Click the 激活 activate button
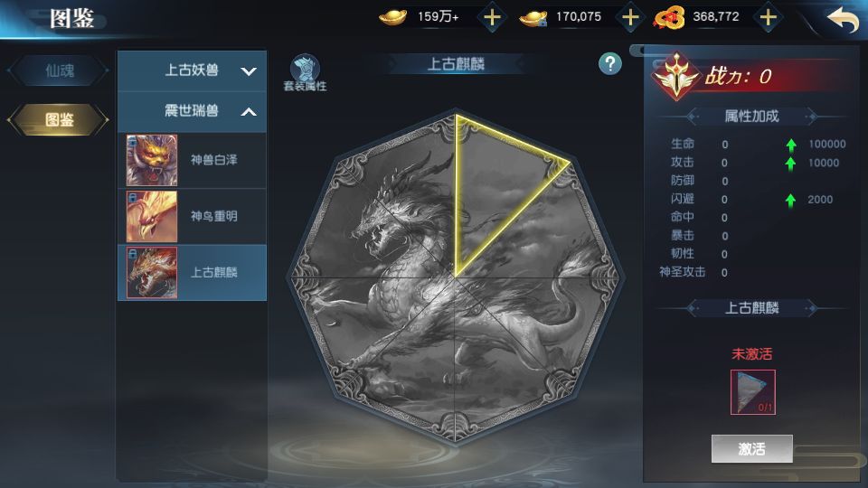Image resolution: width=868 pixels, height=488 pixels. coord(751,449)
